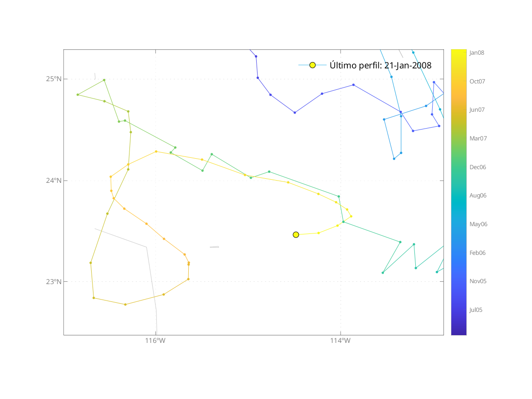This screenshot has height=399, width=532.
Task: Click the 23°N latitude axis label
Action: pyautogui.click(x=53, y=282)
